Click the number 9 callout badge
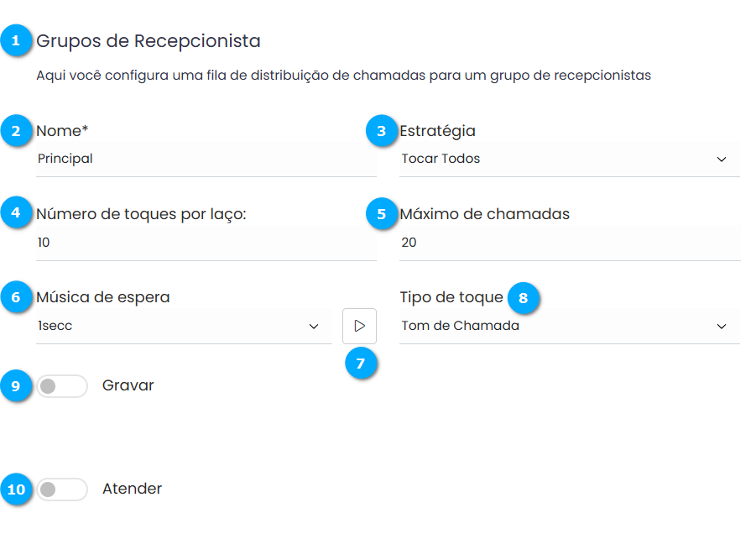Image resolution: width=756 pixels, height=534 pixels. 16,385
